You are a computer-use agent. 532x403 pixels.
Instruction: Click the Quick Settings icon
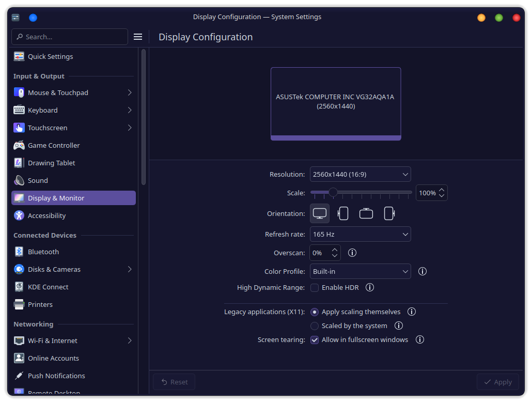19,56
